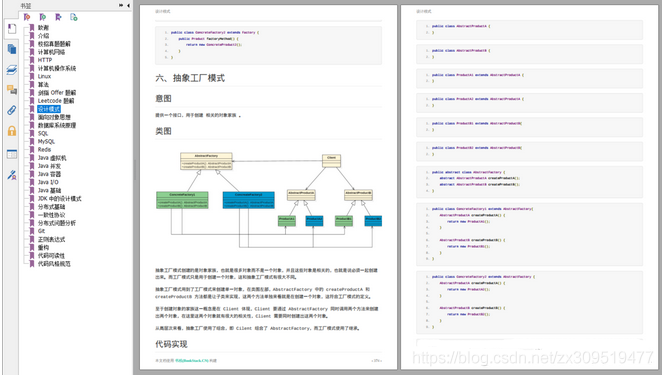This screenshot has width=663, height=376.
Task: Jump to the 介绍 bookmark
Action: point(44,36)
